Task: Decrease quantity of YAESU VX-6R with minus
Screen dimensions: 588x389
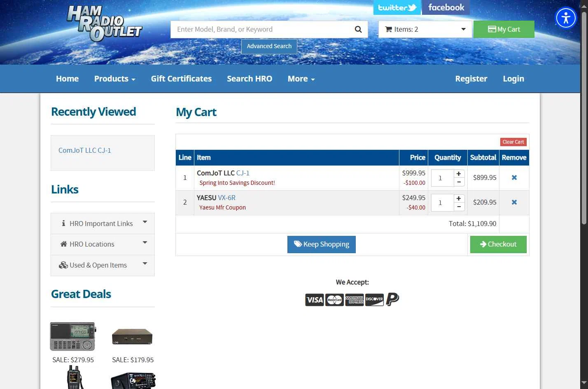Action: pos(459,207)
